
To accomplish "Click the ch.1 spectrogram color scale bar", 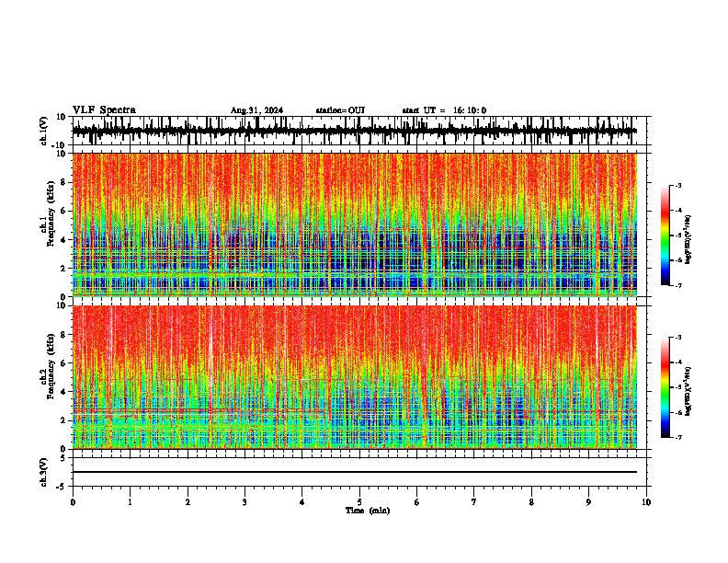I will point(665,236).
